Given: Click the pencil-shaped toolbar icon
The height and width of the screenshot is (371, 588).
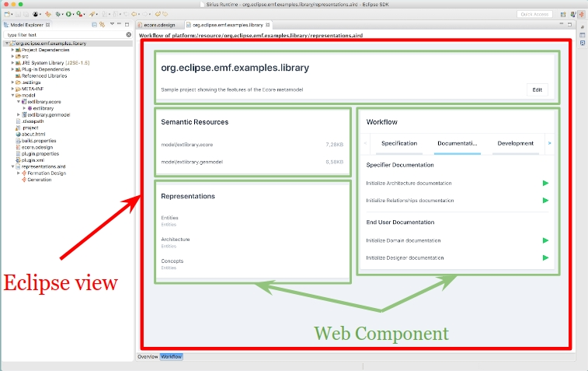Looking at the screenshot, I should 92,14.
